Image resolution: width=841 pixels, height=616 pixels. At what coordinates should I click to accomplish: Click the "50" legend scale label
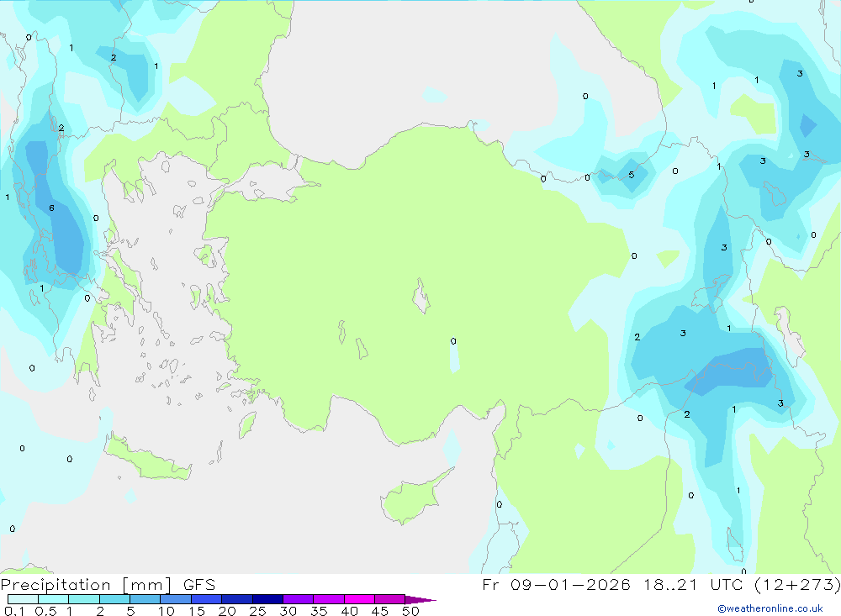point(410,611)
